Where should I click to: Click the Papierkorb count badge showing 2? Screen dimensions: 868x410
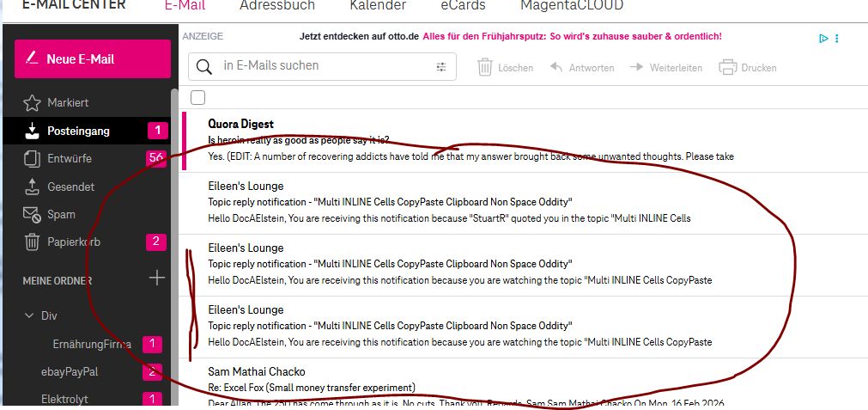(x=156, y=242)
